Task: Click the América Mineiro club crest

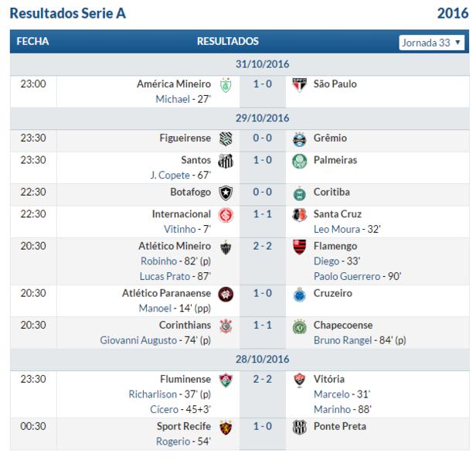Action: (x=226, y=85)
